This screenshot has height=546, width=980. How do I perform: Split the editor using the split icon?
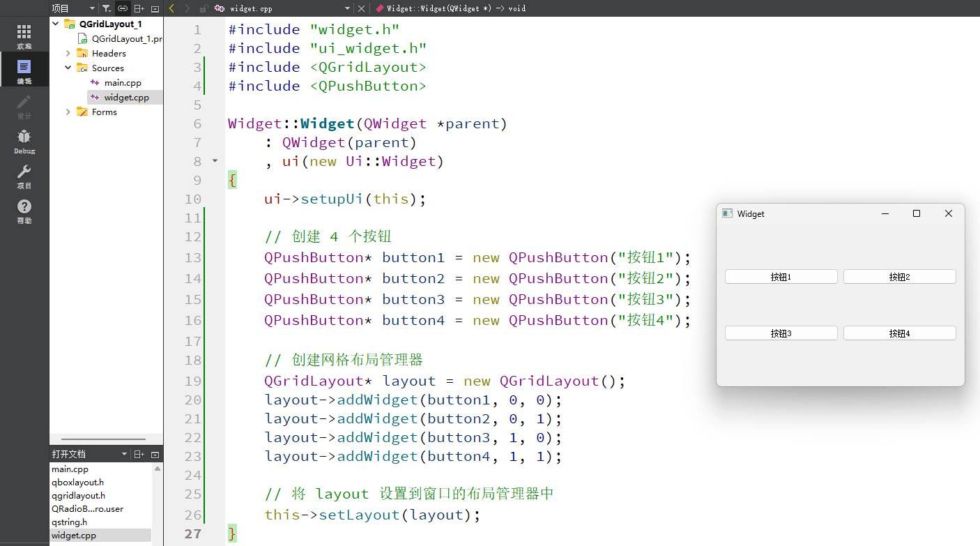coord(140,8)
